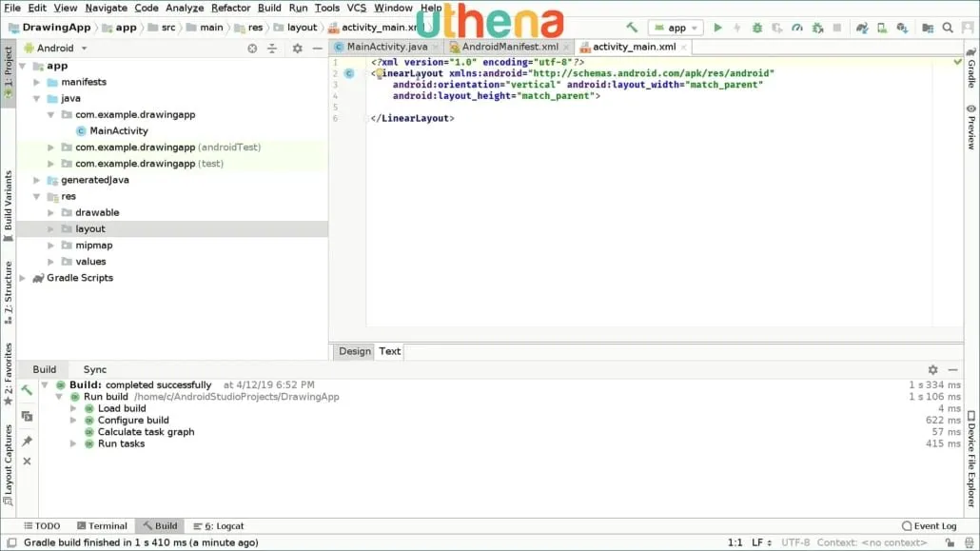Expand com.example.drawingapp (androidTest) package
This screenshot has width=980, height=551.
pos(50,147)
